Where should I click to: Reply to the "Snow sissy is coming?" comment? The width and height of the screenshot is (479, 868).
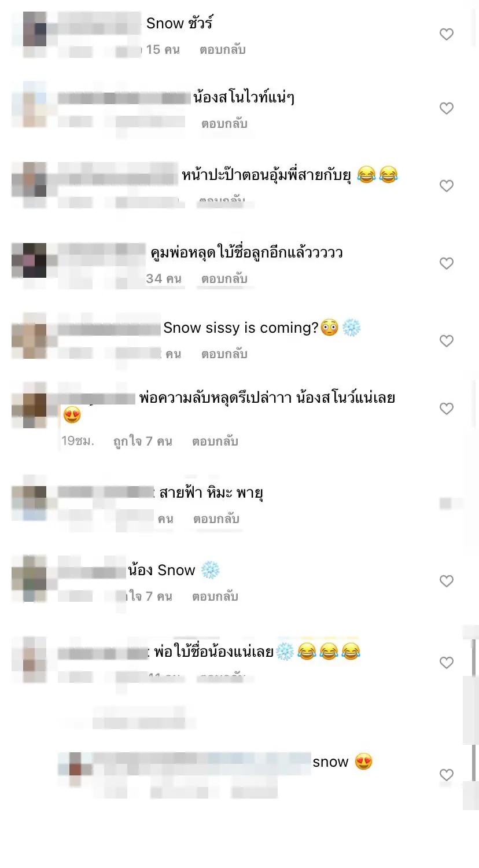(224, 354)
